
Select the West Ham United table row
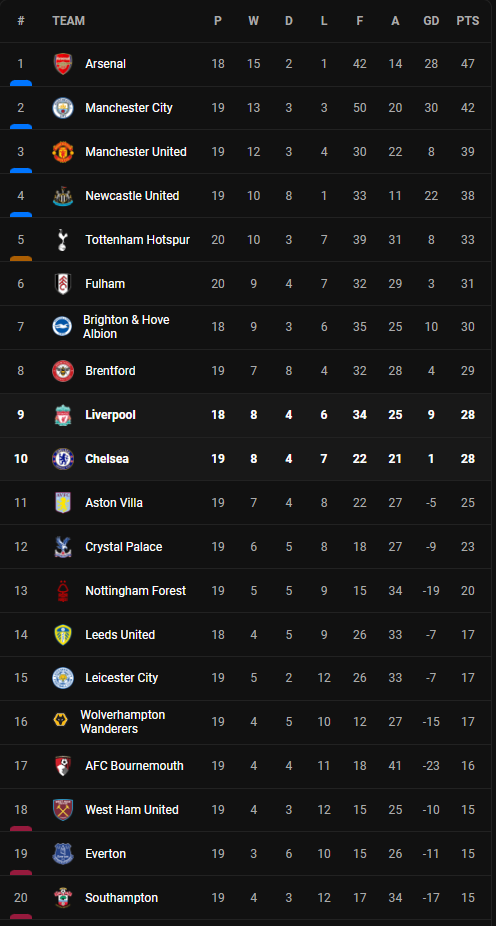coord(248,810)
